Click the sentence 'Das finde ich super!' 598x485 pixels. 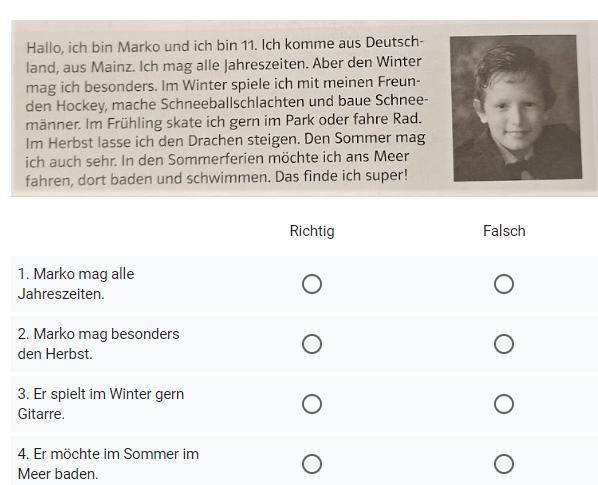[x=341, y=176]
